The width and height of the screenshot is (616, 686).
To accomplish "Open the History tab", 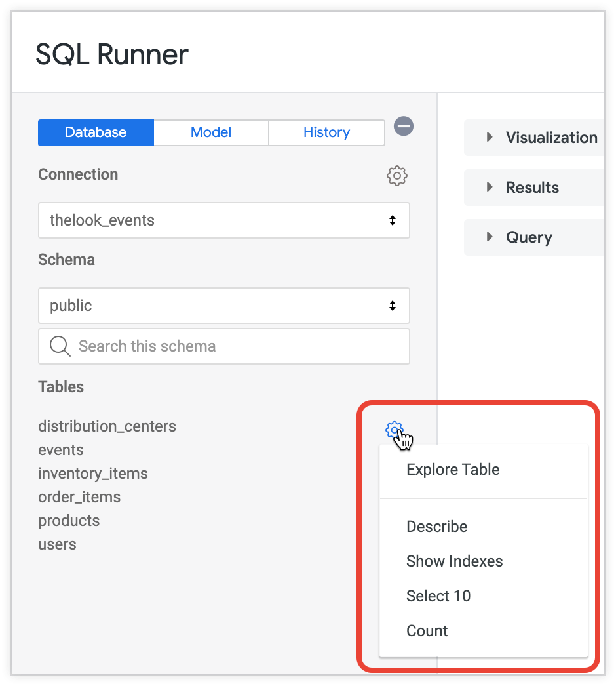I will point(326,132).
